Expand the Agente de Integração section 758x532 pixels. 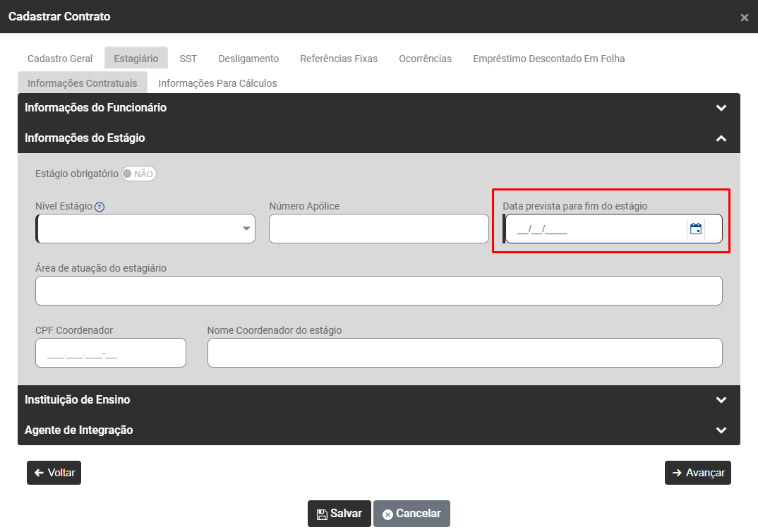[721, 430]
